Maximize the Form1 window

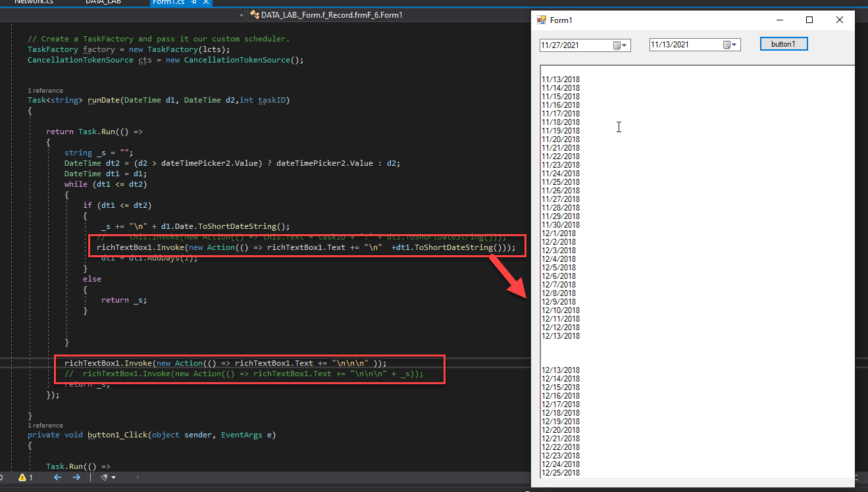point(809,20)
